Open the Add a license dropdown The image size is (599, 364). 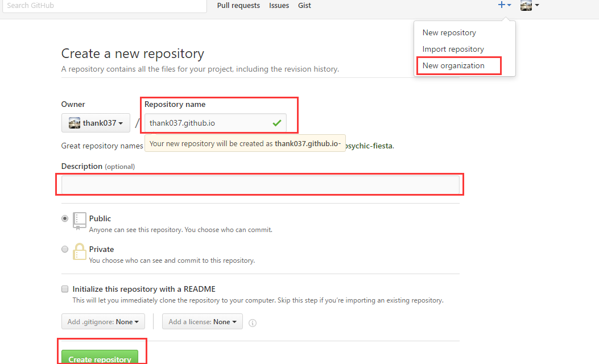tap(203, 321)
